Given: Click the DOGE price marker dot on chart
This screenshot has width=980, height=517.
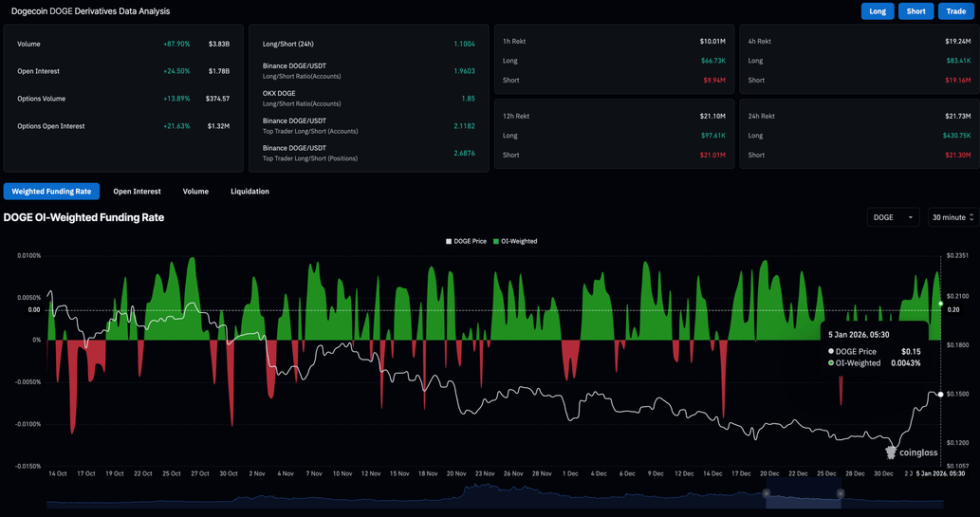Looking at the screenshot, I should click(x=940, y=394).
